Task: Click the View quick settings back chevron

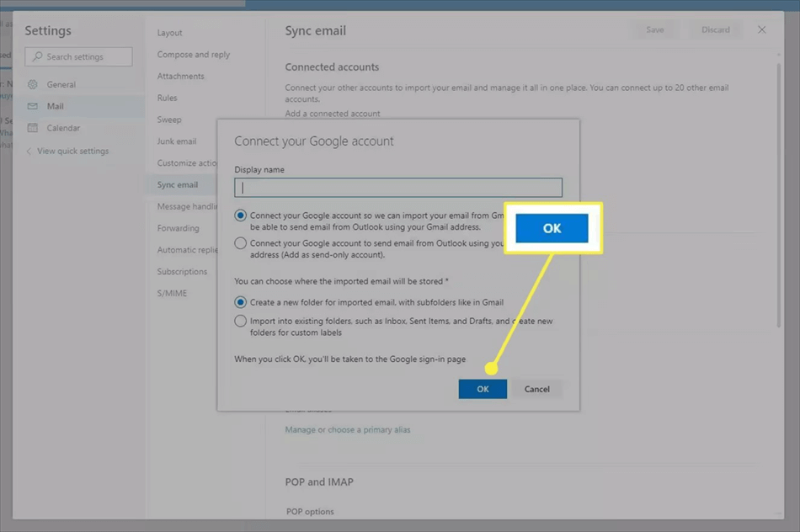Action: 29,151
